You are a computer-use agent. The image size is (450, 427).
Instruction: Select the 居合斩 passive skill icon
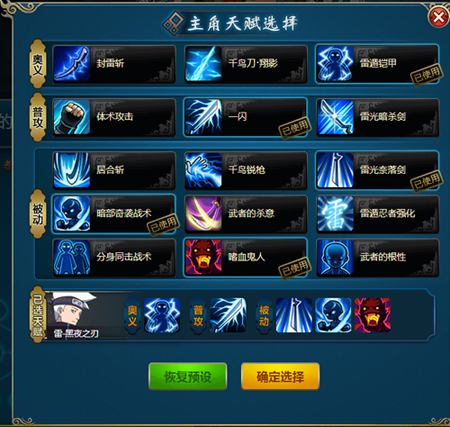72,170
